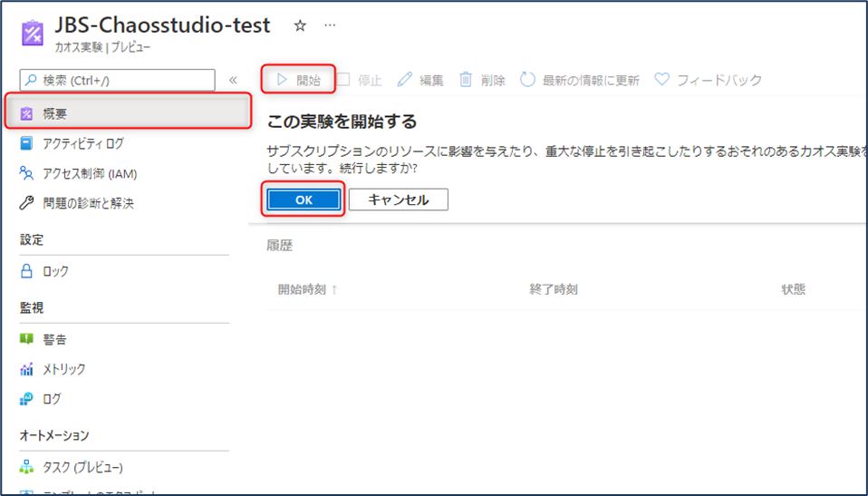Open アクセス制御 (IAM) page
Image resolution: width=868 pixels, height=496 pixels.
(90, 173)
